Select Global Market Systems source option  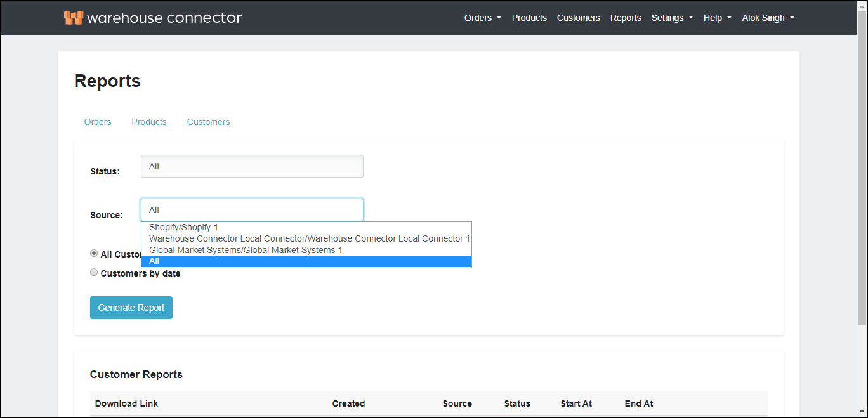coord(245,249)
